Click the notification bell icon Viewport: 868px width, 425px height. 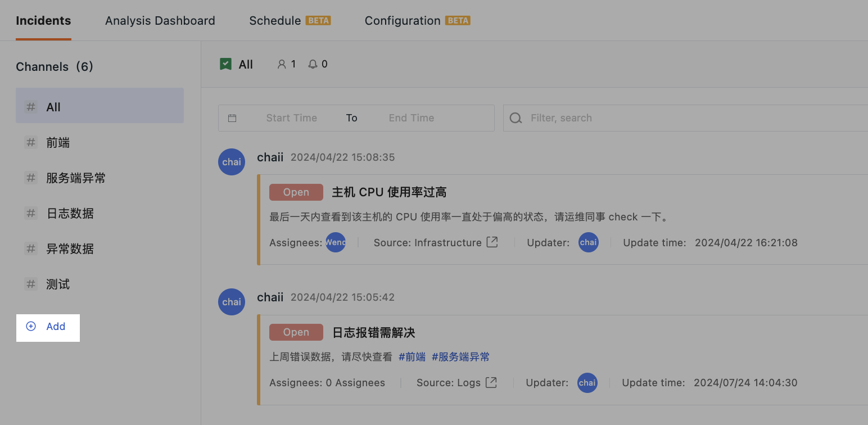[x=313, y=65]
